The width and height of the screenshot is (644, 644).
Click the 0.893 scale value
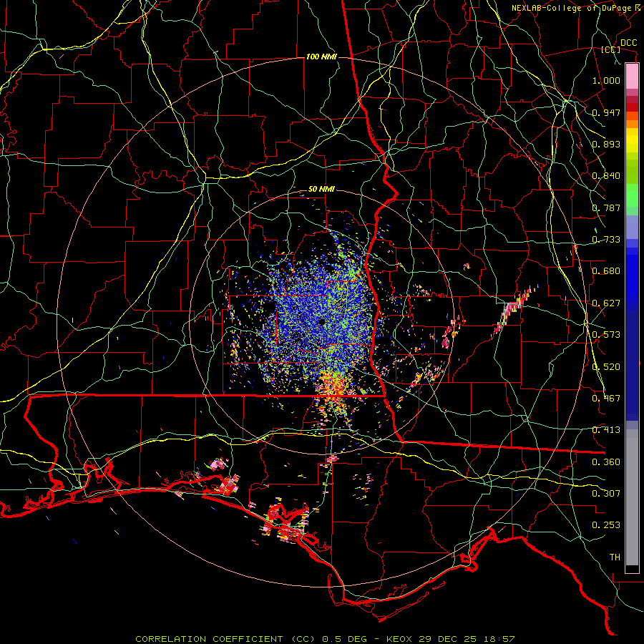(x=606, y=144)
